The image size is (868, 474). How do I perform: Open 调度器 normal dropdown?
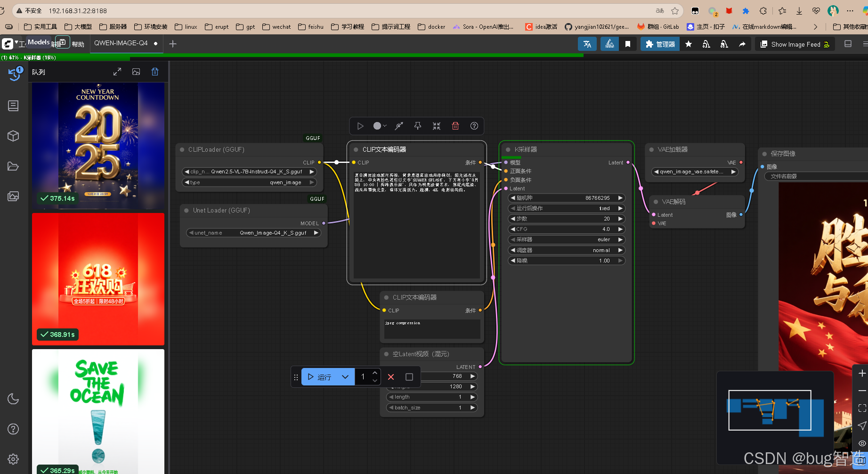point(567,250)
